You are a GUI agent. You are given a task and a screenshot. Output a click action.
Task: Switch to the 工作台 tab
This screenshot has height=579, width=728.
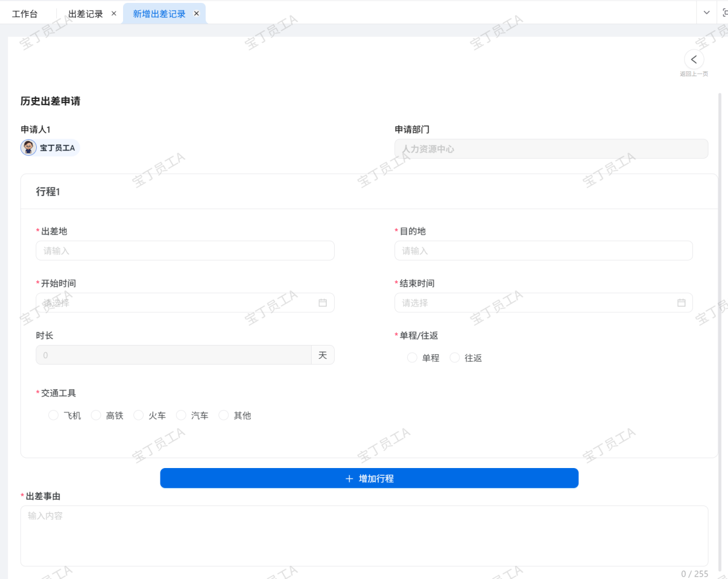click(x=25, y=14)
